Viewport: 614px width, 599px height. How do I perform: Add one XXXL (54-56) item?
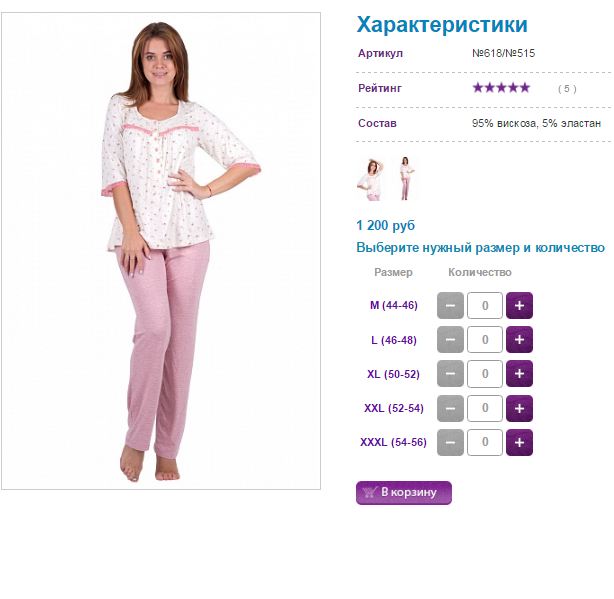click(519, 442)
